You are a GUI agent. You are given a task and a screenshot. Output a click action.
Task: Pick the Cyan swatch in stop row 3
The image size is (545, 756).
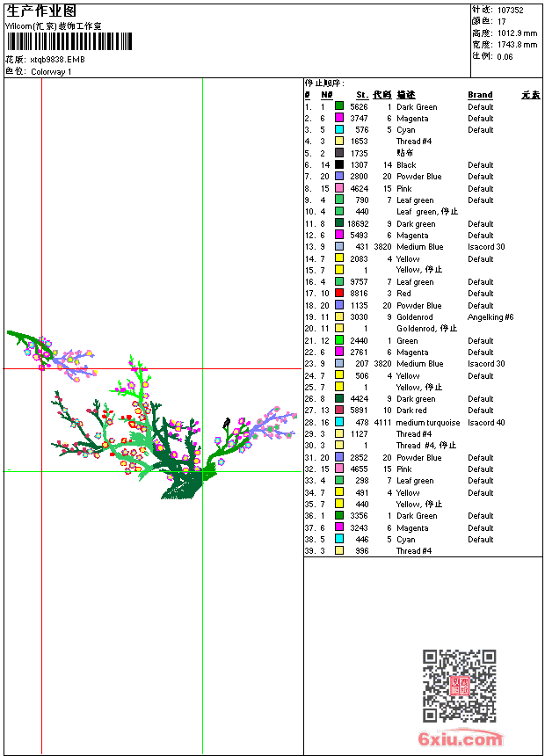339,129
